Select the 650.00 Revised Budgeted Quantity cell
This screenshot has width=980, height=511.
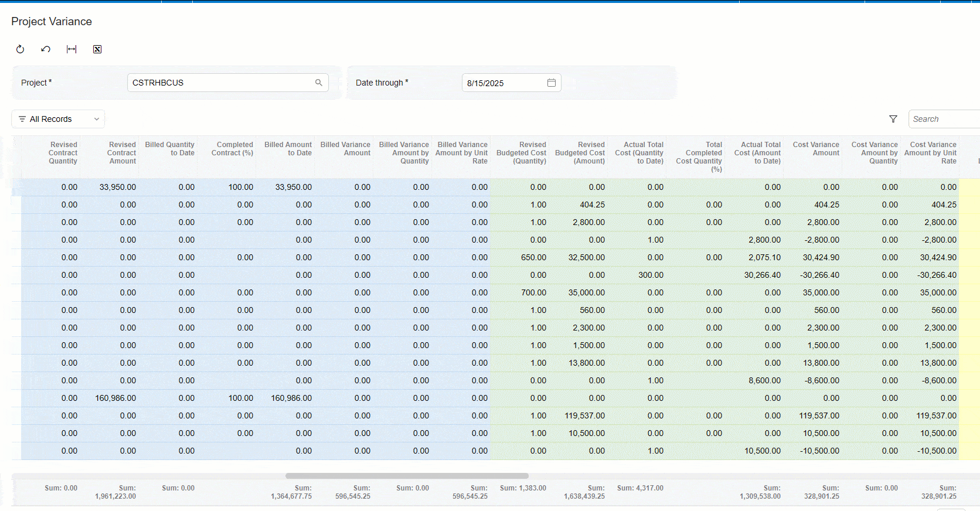[520, 257]
